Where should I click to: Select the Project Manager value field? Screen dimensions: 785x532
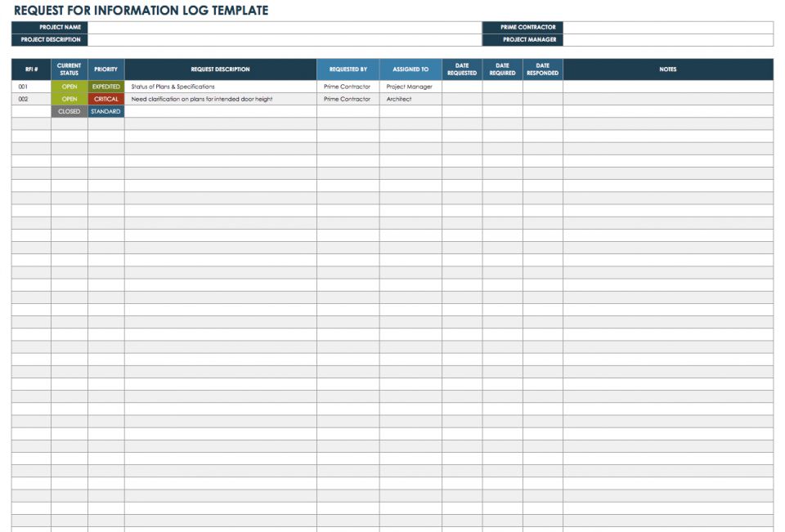tap(668, 40)
